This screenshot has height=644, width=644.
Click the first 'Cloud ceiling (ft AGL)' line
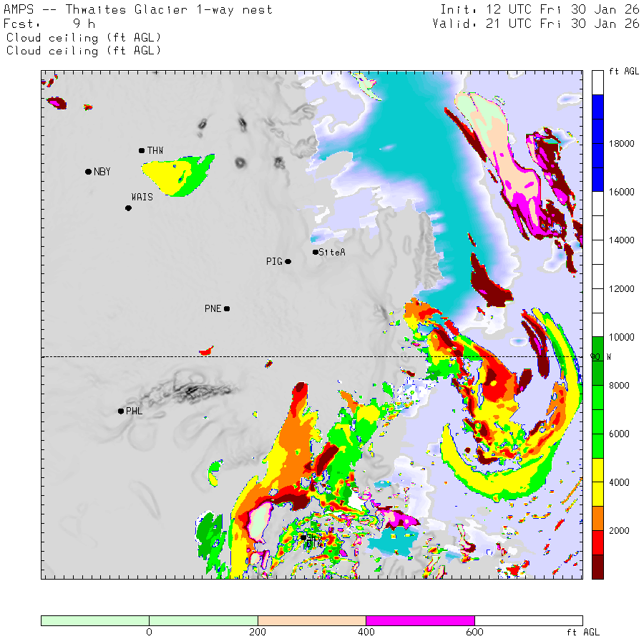(x=84, y=38)
